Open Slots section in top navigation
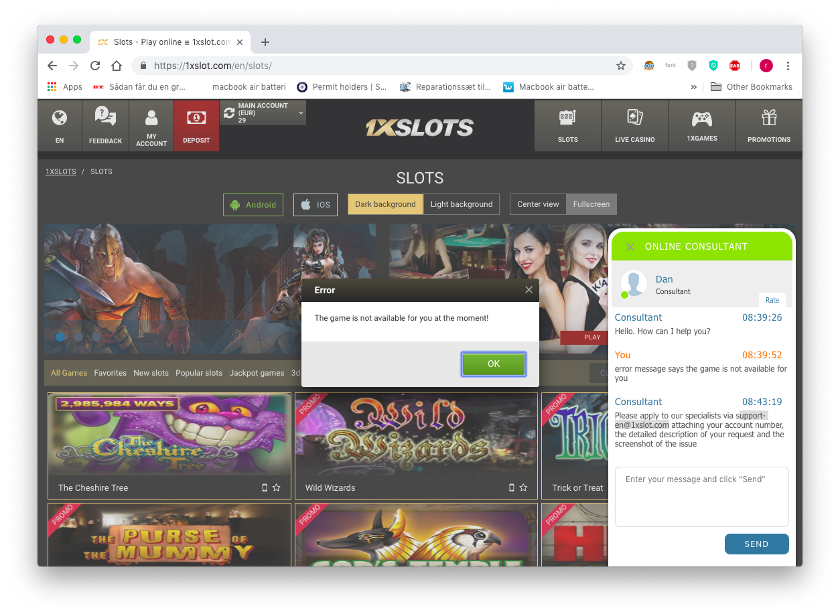This screenshot has width=840, height=616. click(x=567, y=126)
